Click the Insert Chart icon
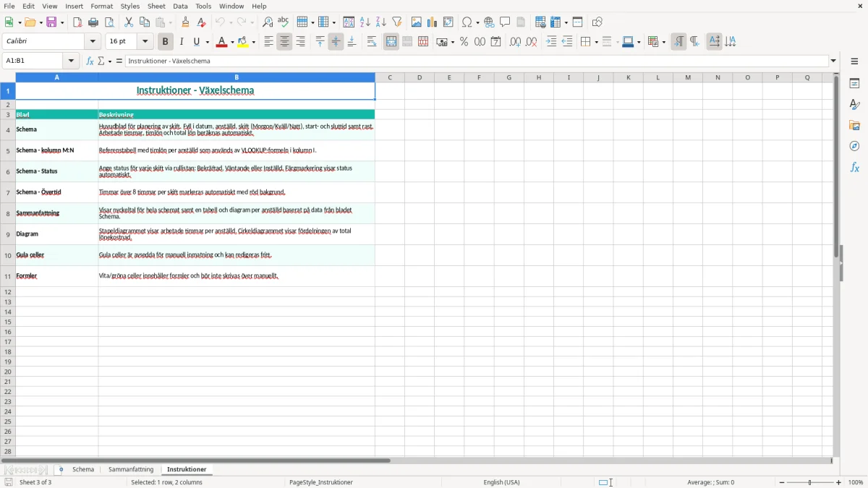This screenshot has width=868, height=488. (x=432, y=22)
